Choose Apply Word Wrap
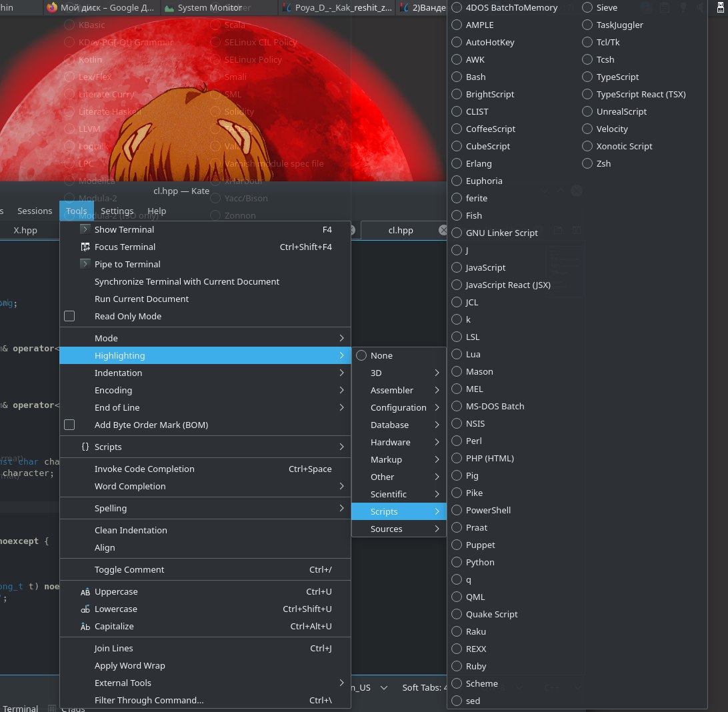This screenshot has height=712, width=728. coord(205,665)
